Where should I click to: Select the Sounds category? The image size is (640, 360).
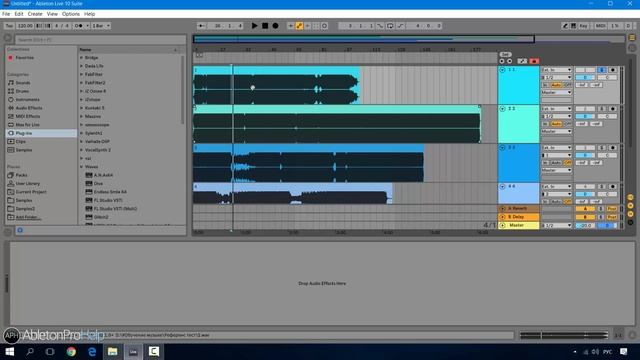coord(22,83)
